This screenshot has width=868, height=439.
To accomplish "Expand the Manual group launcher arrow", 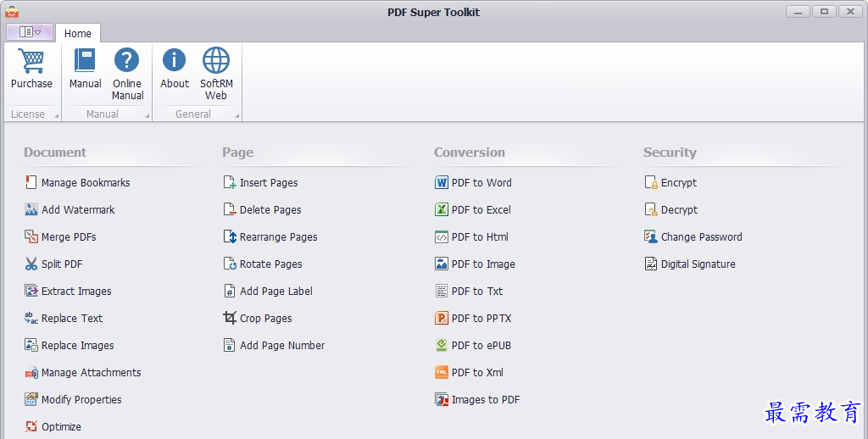I will pyautogui.click(x=147, y=116).
